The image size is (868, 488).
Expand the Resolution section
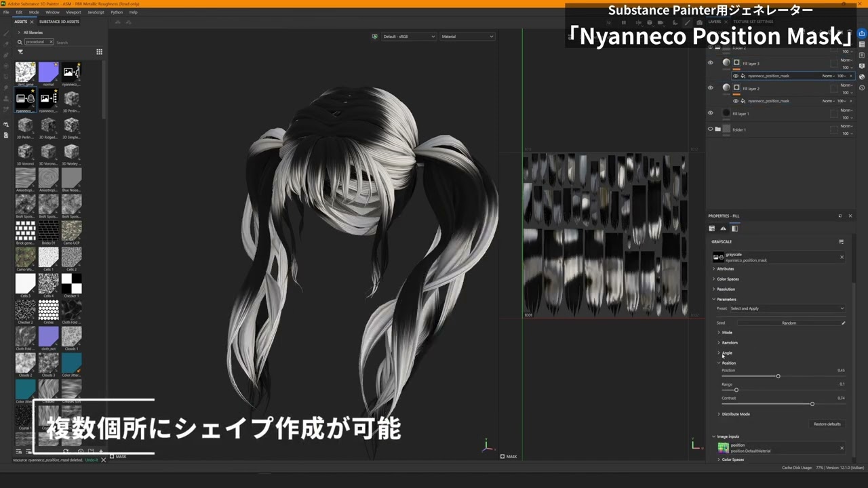point(714,289)
